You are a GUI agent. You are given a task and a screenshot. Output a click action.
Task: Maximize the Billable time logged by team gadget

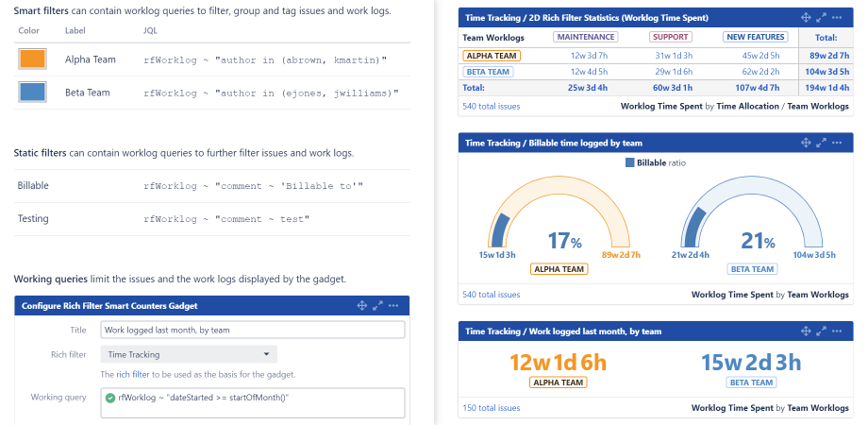[822, 143]
